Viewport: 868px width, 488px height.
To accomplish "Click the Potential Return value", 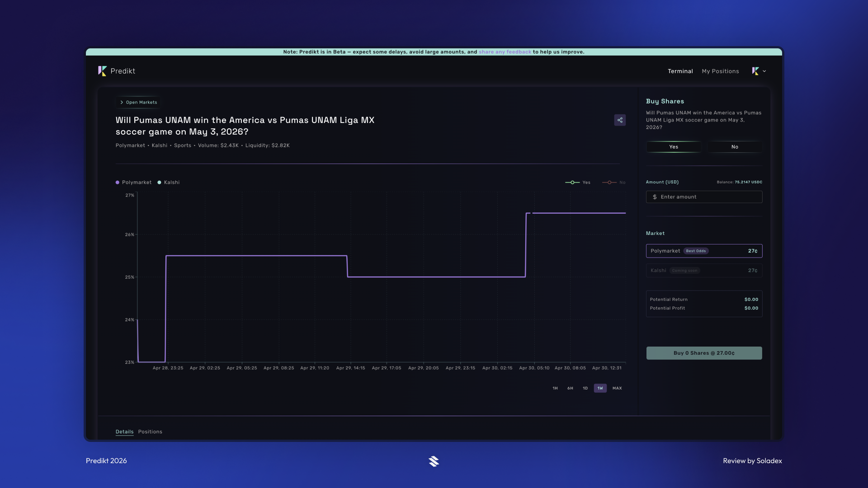I will pos(751,300).
